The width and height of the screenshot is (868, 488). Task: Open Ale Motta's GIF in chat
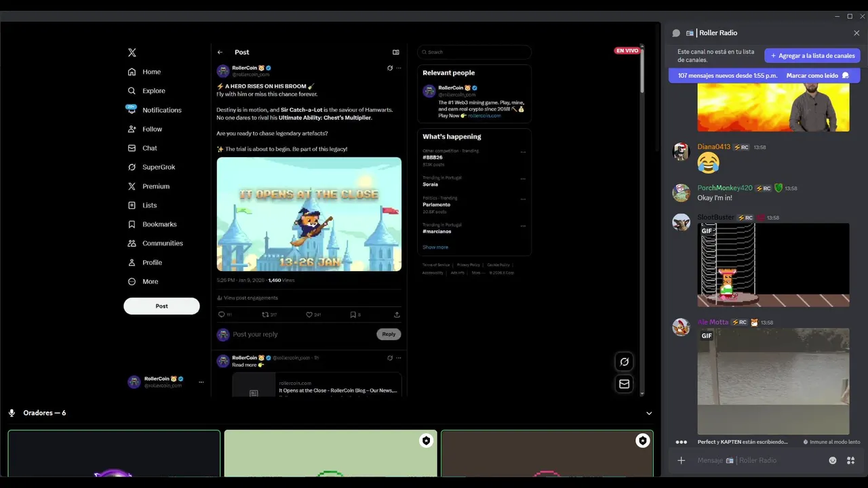[x=773, y=381]
